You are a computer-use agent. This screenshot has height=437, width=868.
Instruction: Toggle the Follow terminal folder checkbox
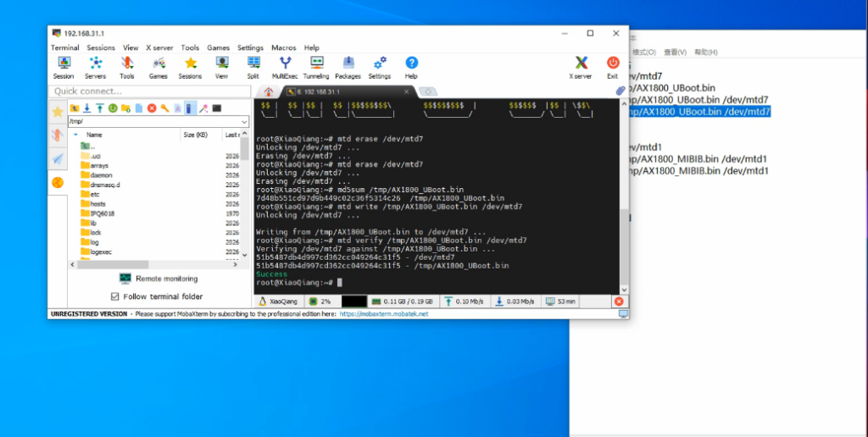point(115,296)
